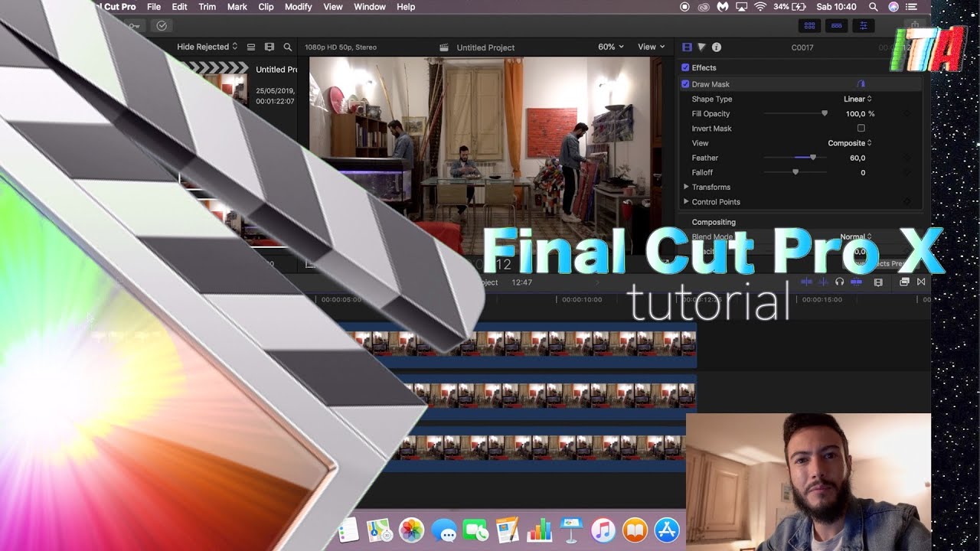The height and width of the screenshot is (551, 980).
Task: Toggle the inspector sliders button
Action: tap(864, 25)
